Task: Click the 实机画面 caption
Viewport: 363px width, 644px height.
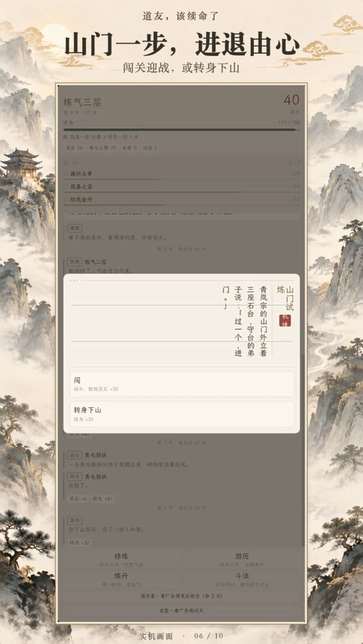Action: [x=156, y=636]
